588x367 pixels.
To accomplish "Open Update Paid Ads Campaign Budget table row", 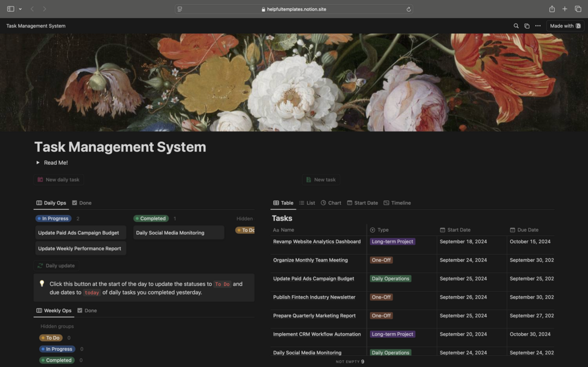I will 314,279.
